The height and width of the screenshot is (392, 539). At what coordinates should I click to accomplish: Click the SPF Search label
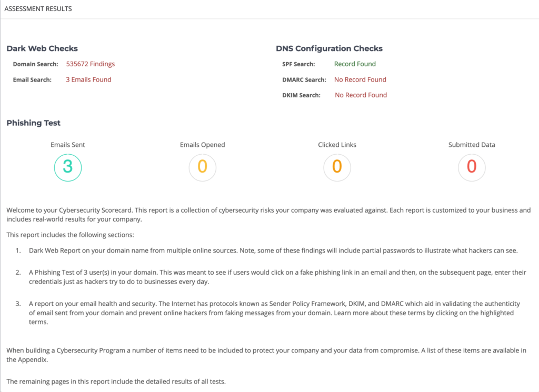click(298, 64)
